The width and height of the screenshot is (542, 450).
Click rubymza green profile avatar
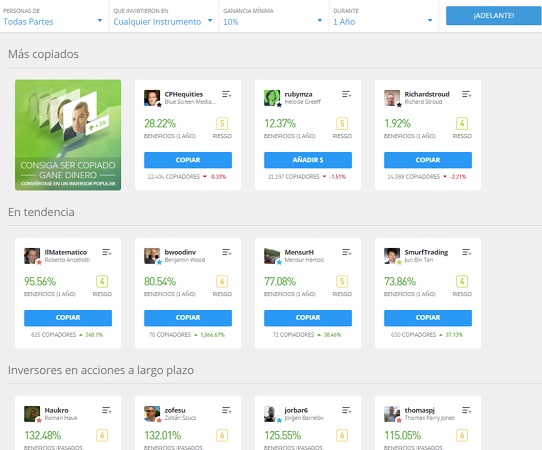pyautogui.click(x=272, y=98)
